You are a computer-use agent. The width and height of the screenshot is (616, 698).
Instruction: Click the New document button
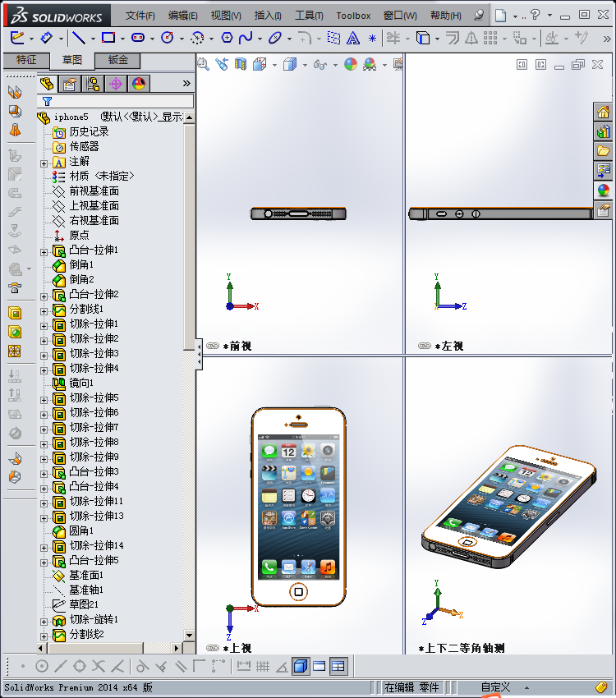[501, 16]
